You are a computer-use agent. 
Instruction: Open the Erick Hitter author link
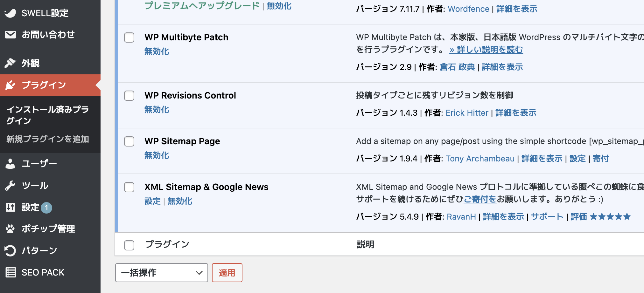pyautogui.click(x=467, y=113)
